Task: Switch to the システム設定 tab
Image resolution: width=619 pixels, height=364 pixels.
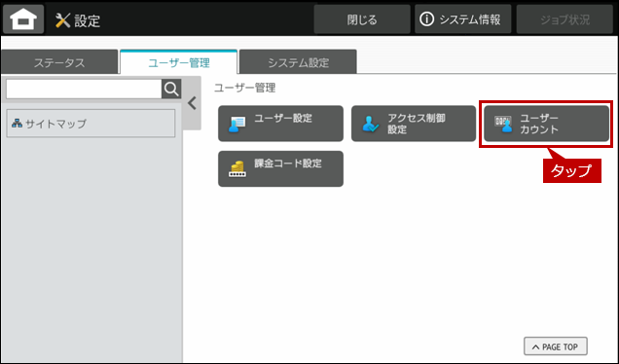Action: (298, 62)
